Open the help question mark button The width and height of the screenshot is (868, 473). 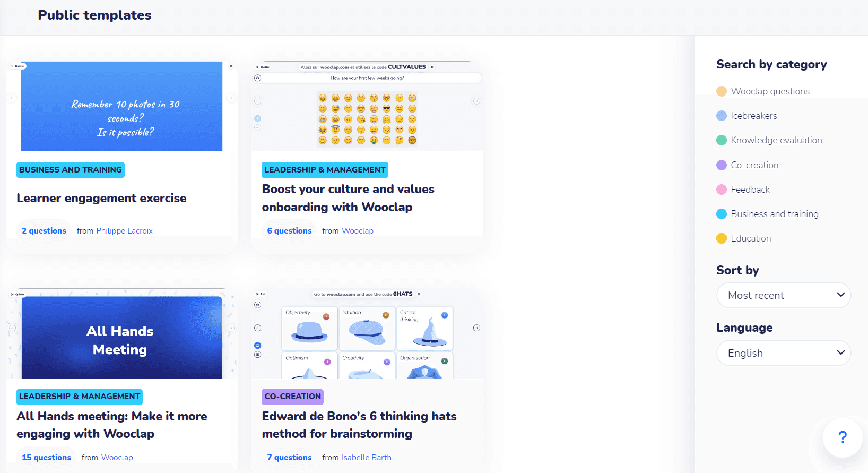(x=842, y=437)
